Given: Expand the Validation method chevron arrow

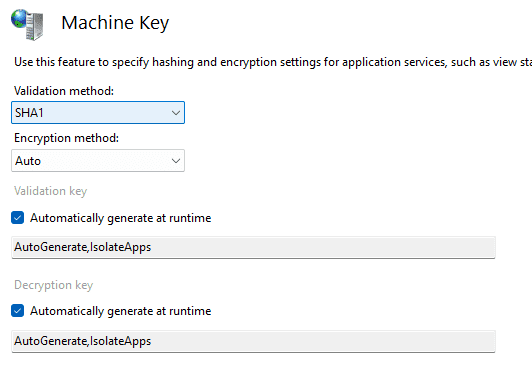Looking at the screenshot, I should pyautogui.click(x=176, y=113).
